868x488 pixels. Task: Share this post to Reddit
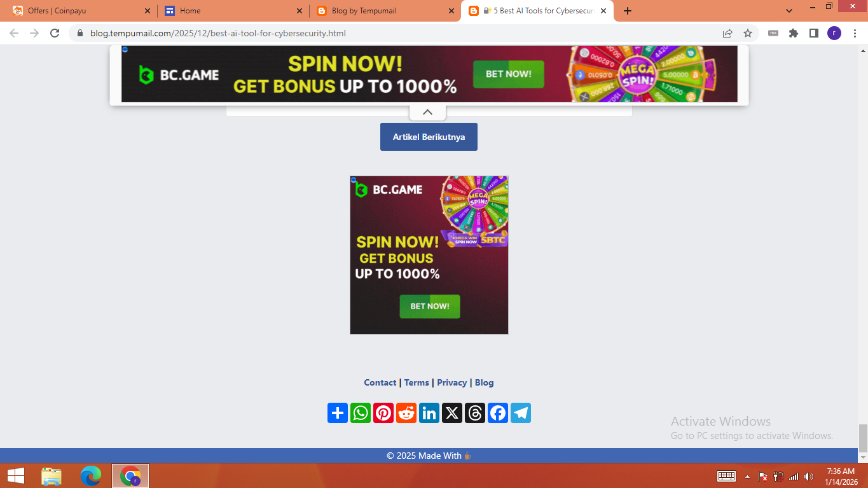(406, 413)
